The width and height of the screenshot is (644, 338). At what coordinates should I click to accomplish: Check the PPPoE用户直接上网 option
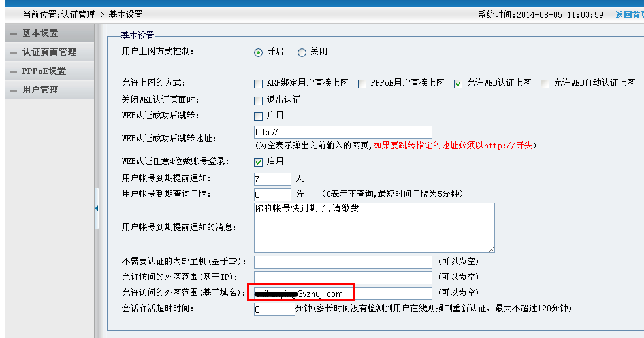coord(362,84)
